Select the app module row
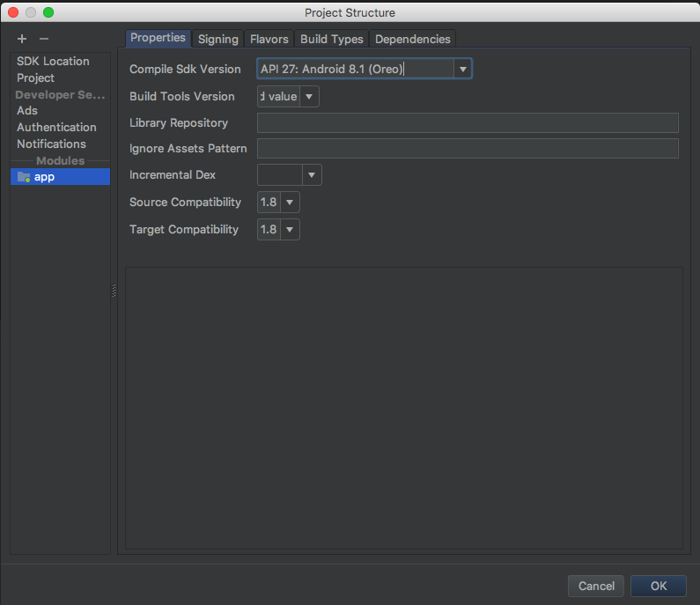The width and height of the screenshot is (700, 605). [60, 177]
